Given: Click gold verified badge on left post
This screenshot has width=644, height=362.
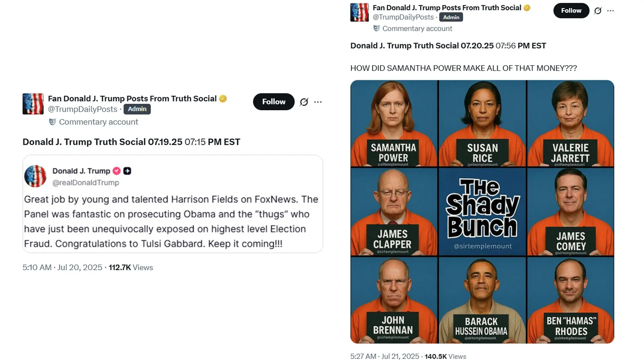Looking at the screenshot, I should [223, 99].
